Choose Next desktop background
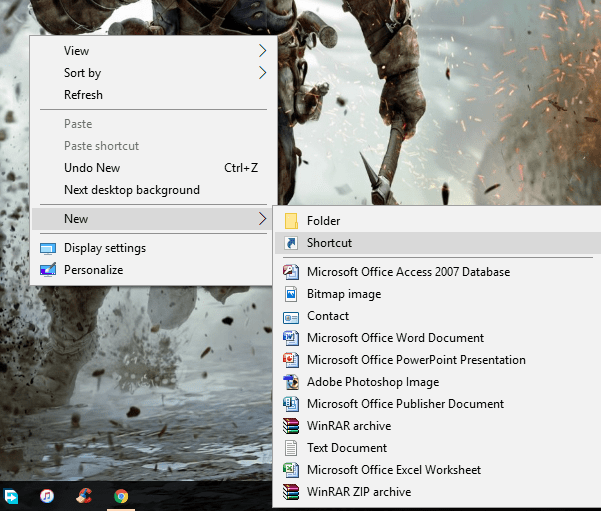 point(153,190)
